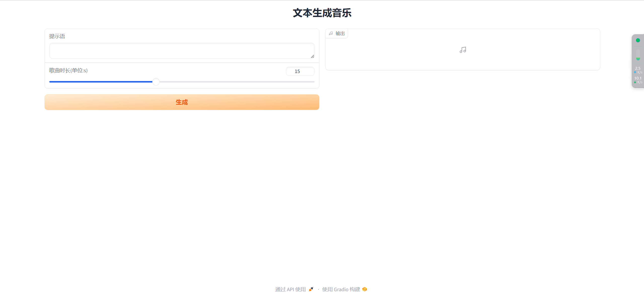Image resolution: width=644 pixels, height=299 pixels.
Task: Open the 通过 API 使用 link
Action: [x=290, y=289]
